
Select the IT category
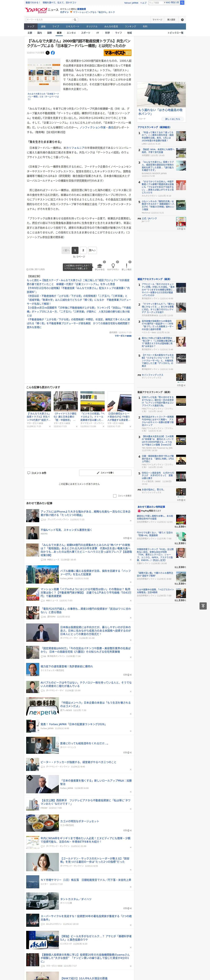98,33
